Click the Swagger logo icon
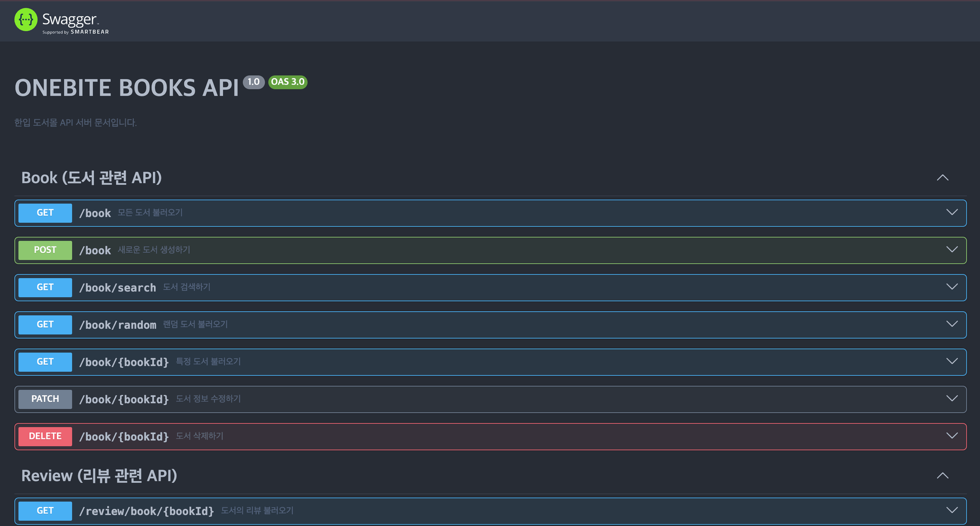This screenshot has width=980, height=526. [26, 20]
